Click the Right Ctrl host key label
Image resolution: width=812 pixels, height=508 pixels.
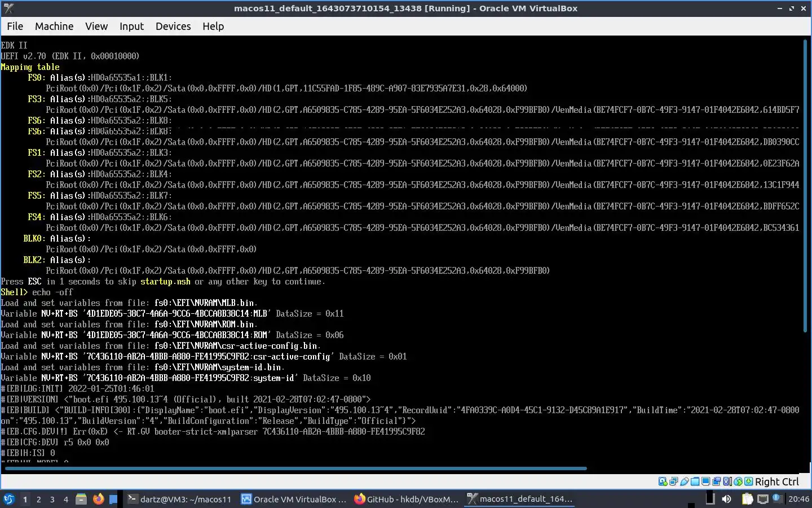[x=777, y=481]
